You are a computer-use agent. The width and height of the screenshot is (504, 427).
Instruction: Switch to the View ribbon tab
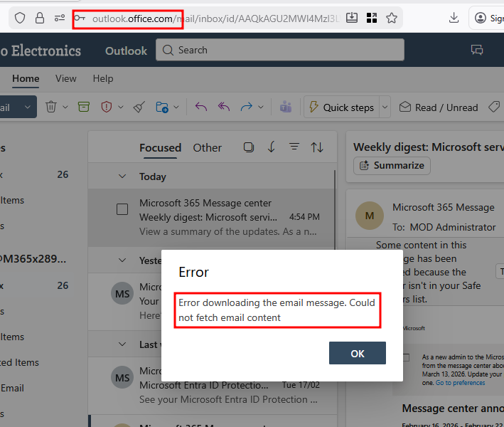click(x=66, y=78)
